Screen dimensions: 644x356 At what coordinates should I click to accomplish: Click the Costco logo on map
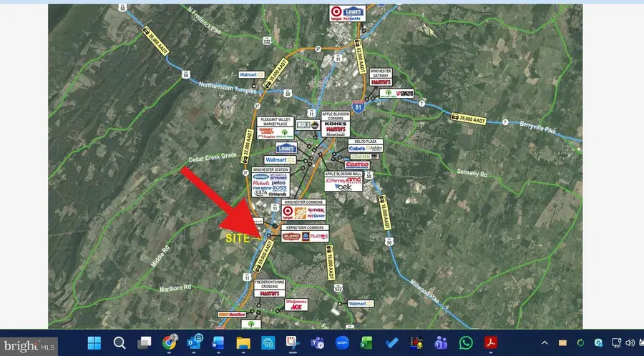[x=357, y=165]
